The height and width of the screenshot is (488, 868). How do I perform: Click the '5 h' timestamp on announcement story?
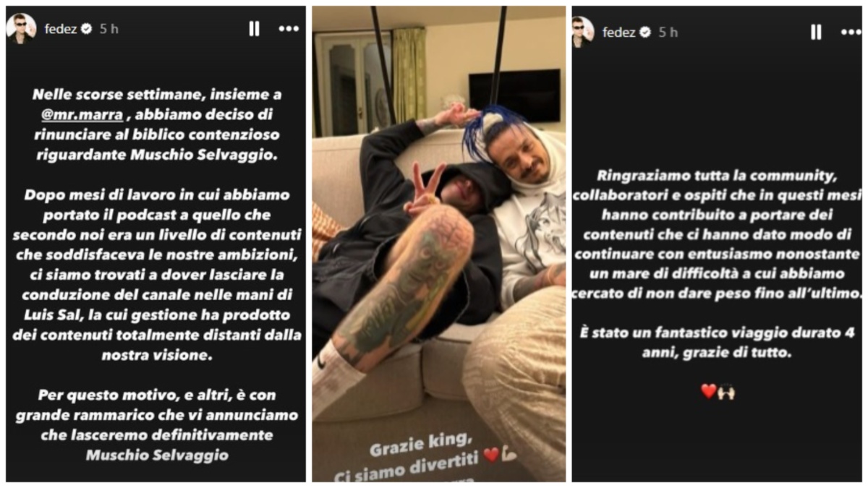point(109,29)
